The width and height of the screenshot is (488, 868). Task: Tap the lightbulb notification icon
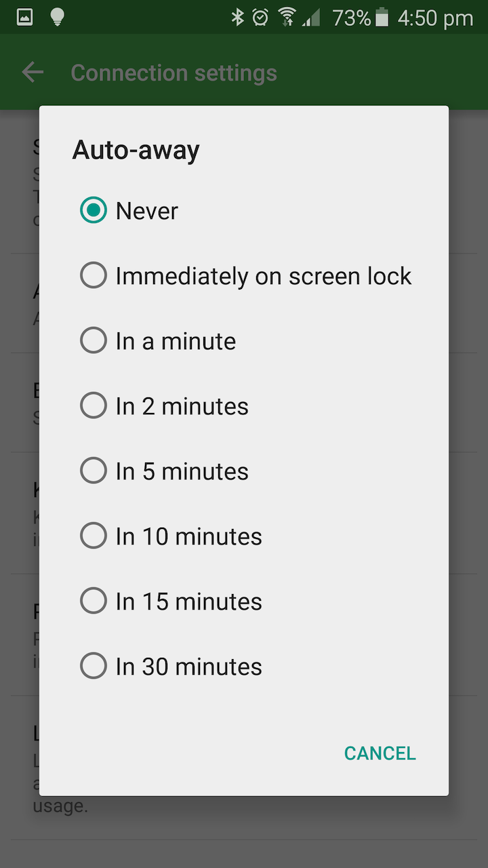pos(58,18)
